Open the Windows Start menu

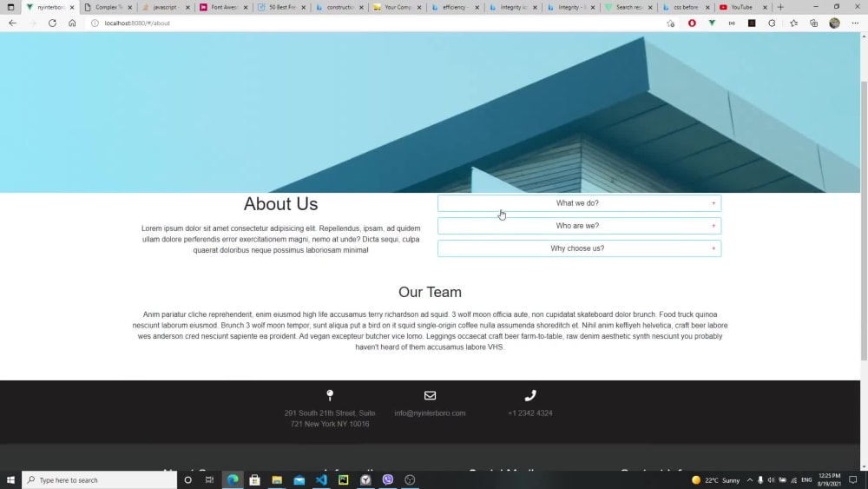point(10,479)
